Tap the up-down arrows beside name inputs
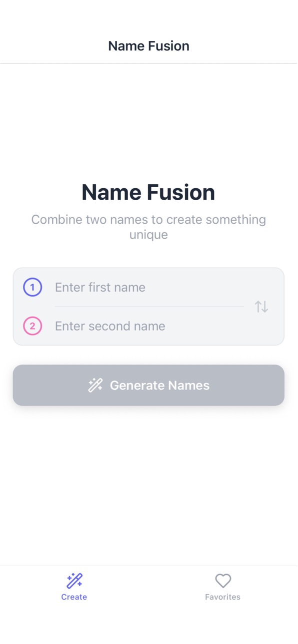 click(261, 307)
